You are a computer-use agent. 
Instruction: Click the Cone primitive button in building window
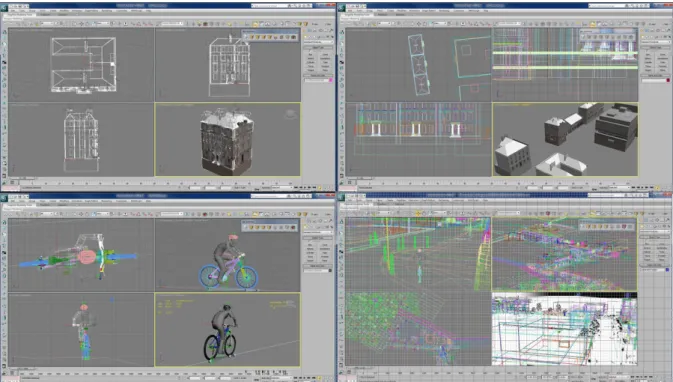(x=325, y=55)
